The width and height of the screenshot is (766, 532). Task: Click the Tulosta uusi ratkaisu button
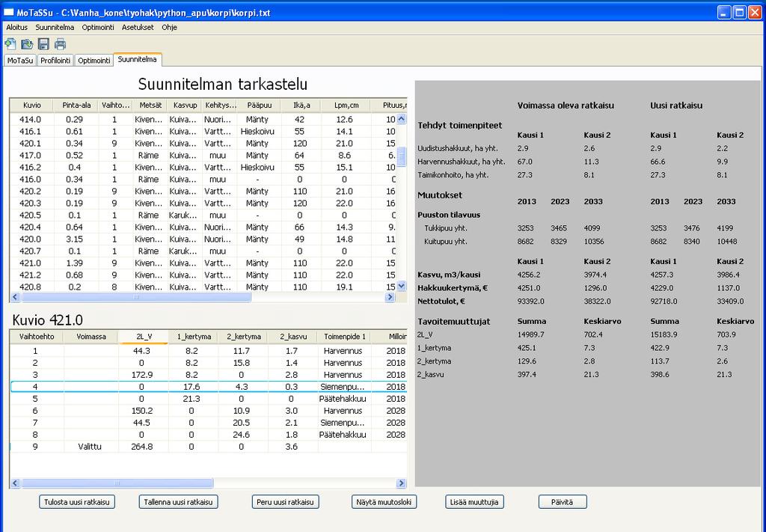(x=77, y=502)
